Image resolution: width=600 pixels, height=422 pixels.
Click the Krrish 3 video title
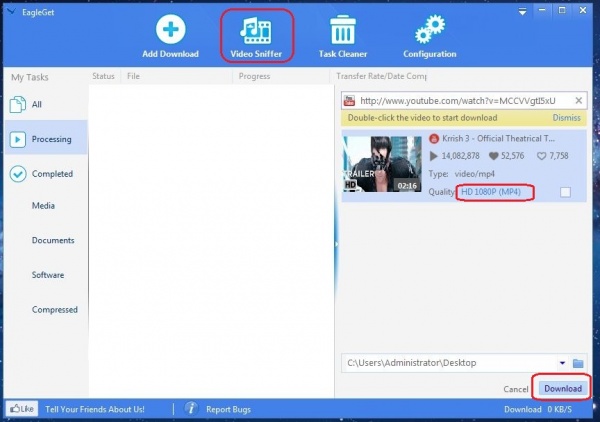point(498,138)
